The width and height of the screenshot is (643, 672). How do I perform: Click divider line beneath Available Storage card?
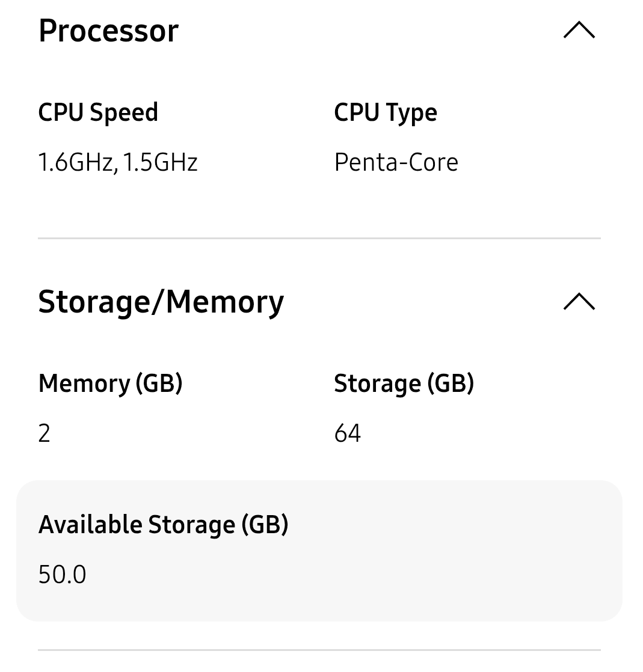pos(319,650)
